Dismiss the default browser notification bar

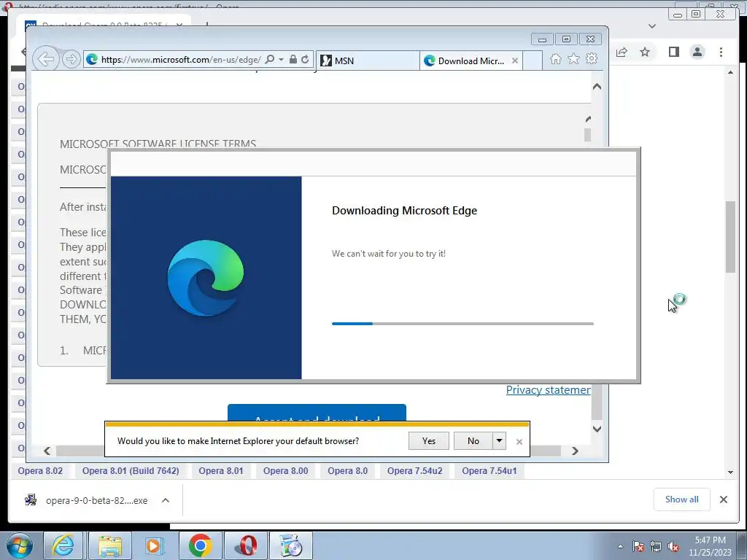pos(519,442)
